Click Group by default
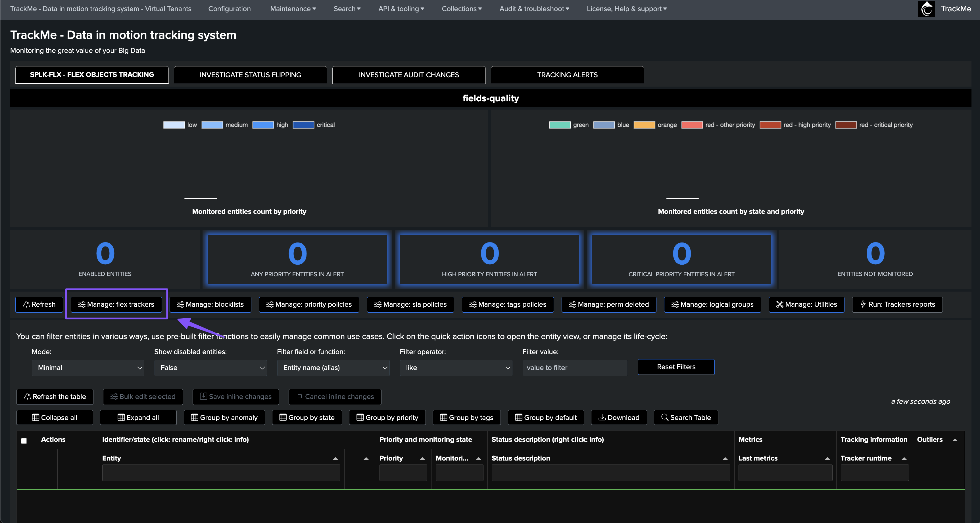Screen dimensions: 980x523 click(x=546, y=418)
